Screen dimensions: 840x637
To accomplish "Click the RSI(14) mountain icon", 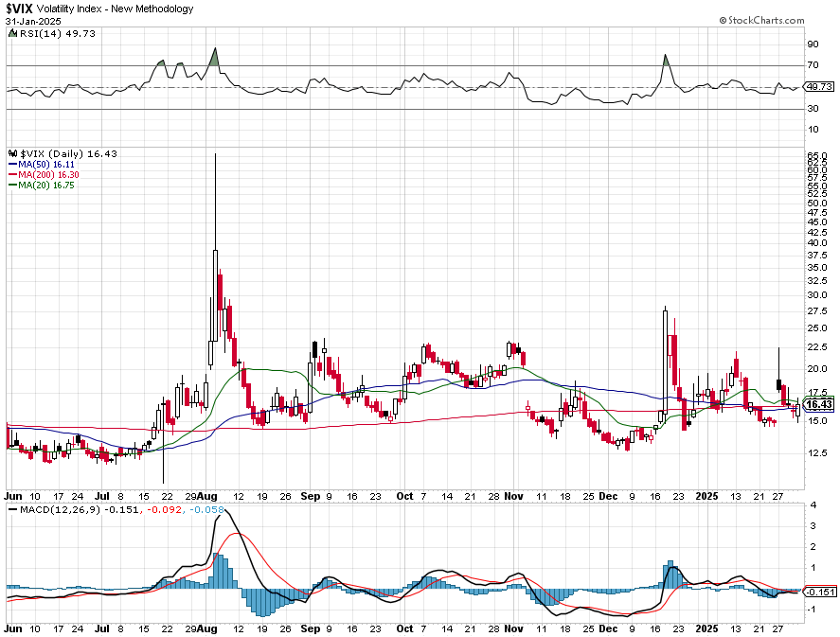I will 13,33.
